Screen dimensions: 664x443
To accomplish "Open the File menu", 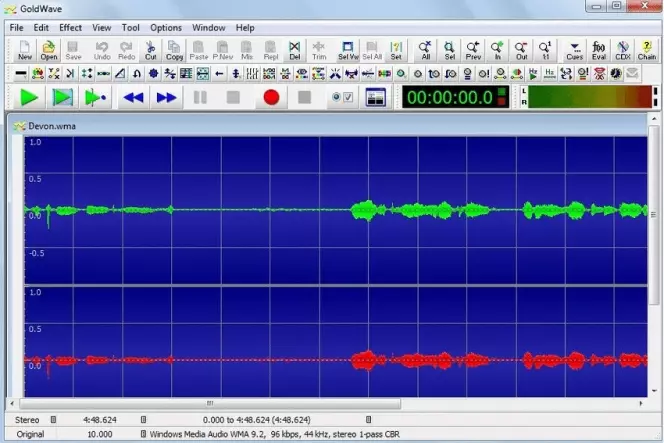I will coord(17,28).
